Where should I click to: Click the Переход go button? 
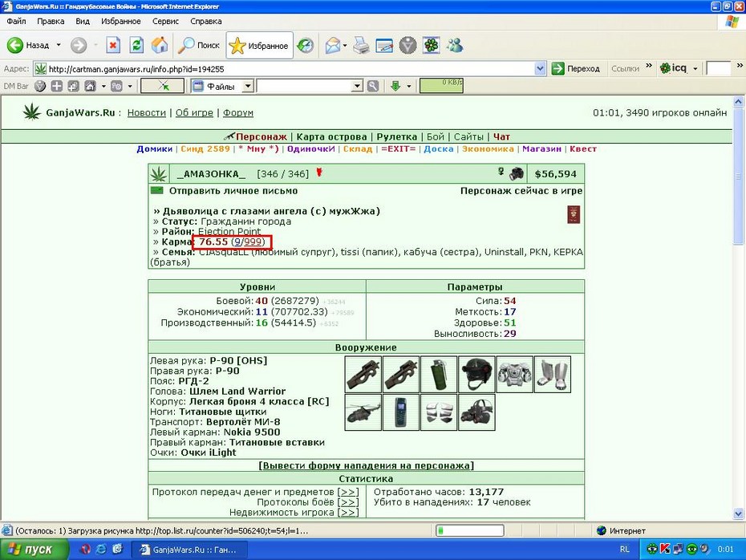[x=576, y=69]
